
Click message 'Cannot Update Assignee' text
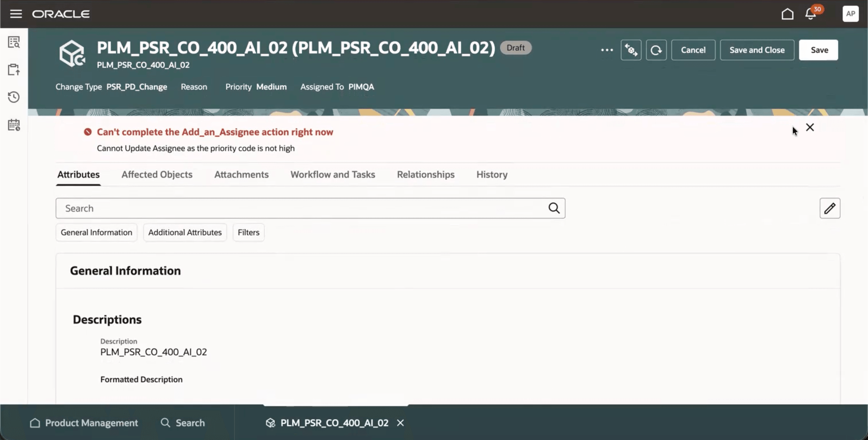pyautogui.click(x=196, y=148)
